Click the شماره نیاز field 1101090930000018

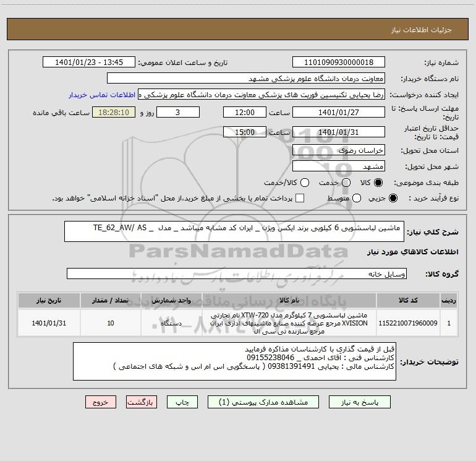coord(339,62)
